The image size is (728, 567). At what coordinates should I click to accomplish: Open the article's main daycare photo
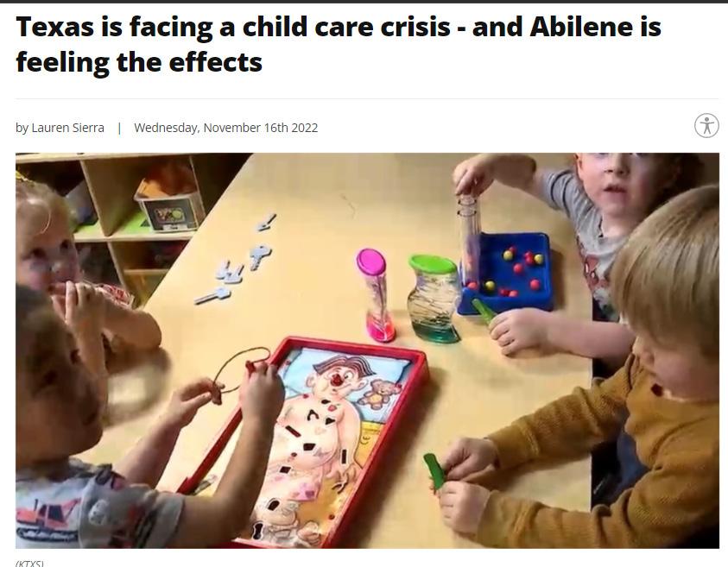(367, 350)
